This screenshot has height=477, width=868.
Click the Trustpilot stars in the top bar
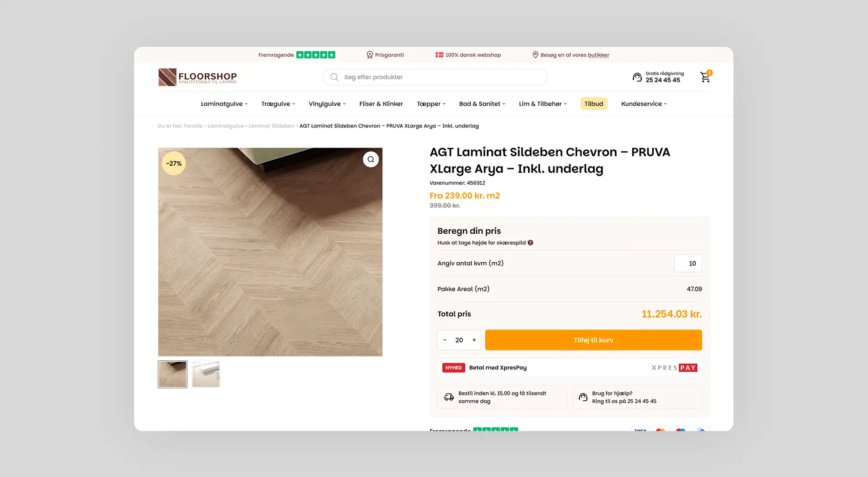coord(316,55)
